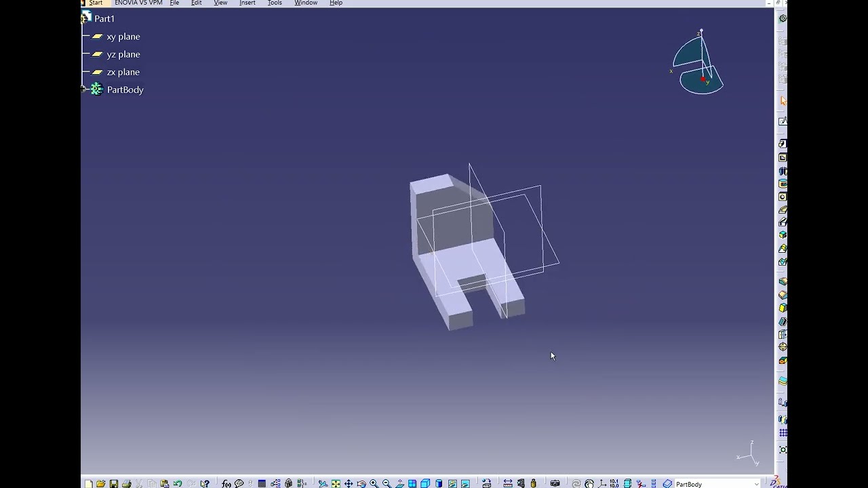This screenshot has width=868, height=488.
Task: Capture the screen with camera icon
Action: pyautogui.click(x=555, y=483)
